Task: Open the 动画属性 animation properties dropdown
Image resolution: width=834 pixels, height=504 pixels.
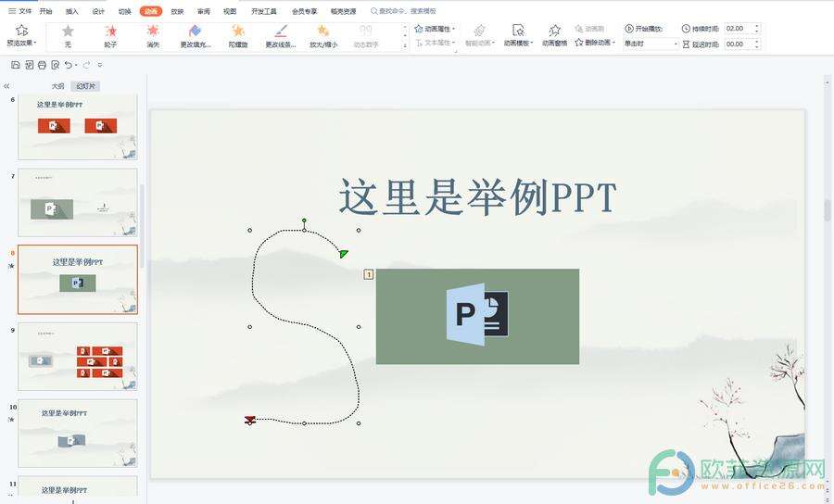Action: pyautogui.click(x=435, y=29)
